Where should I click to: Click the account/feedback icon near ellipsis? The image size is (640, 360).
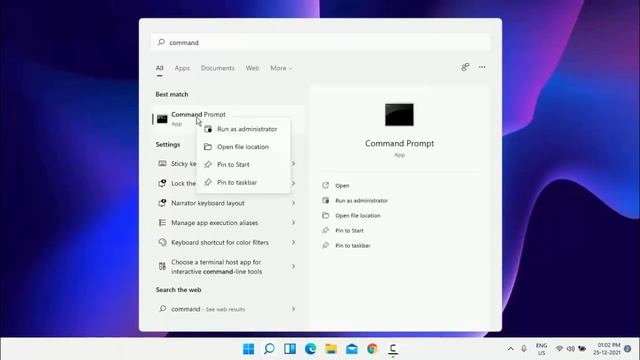click(465, 67)
